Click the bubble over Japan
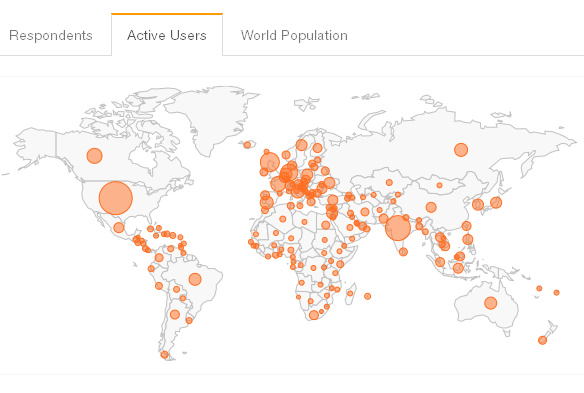584x393 pixels. point(496,203)
